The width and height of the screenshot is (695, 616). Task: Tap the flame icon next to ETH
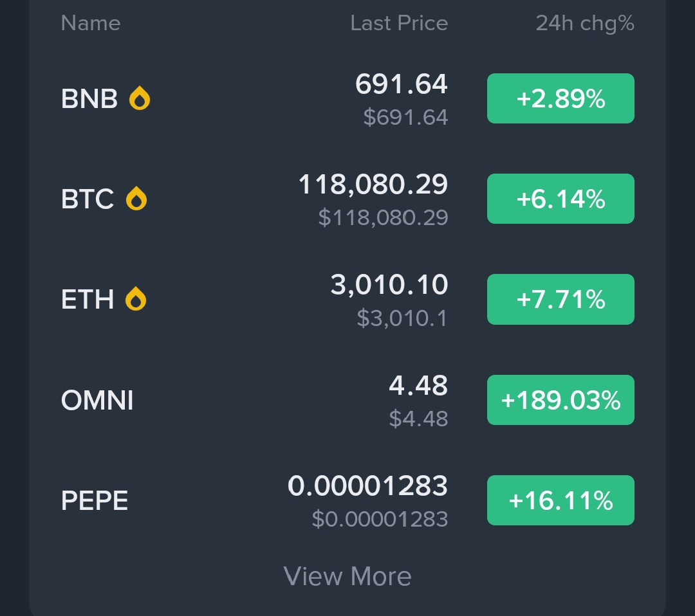tap(136, 299)
